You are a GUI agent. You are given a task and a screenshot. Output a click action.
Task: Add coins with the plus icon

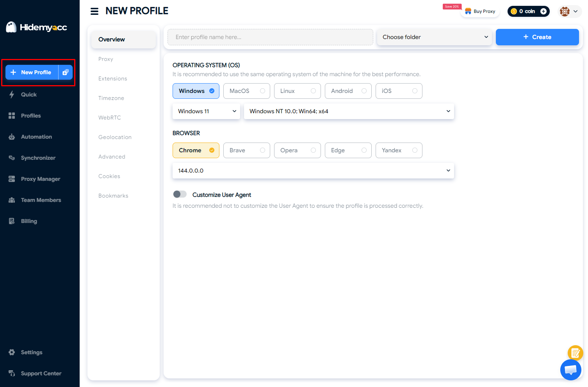point(543,11)
